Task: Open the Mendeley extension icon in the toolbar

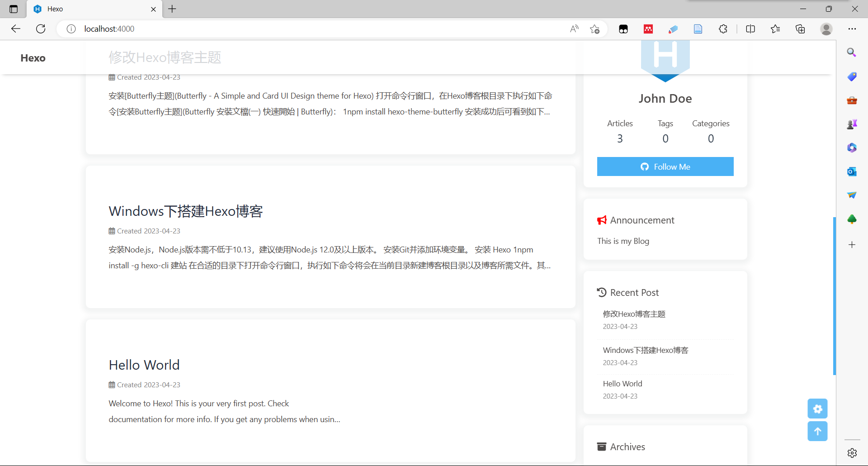Action: 648,29
